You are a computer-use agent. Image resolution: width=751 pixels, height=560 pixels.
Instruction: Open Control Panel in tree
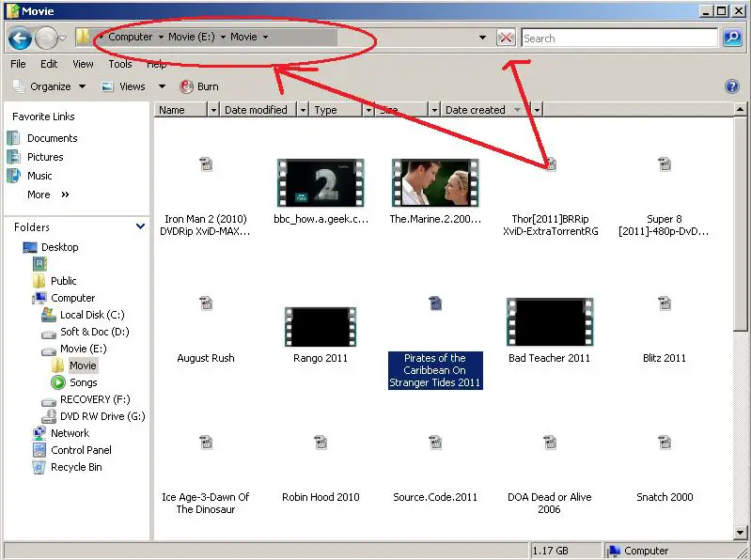click(x=81, y=450)
